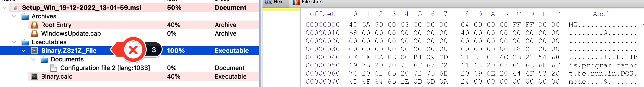Collapse the Setup_Win MSI root node
Viewport: 644px width, 87px height.
tap(5, 8)
